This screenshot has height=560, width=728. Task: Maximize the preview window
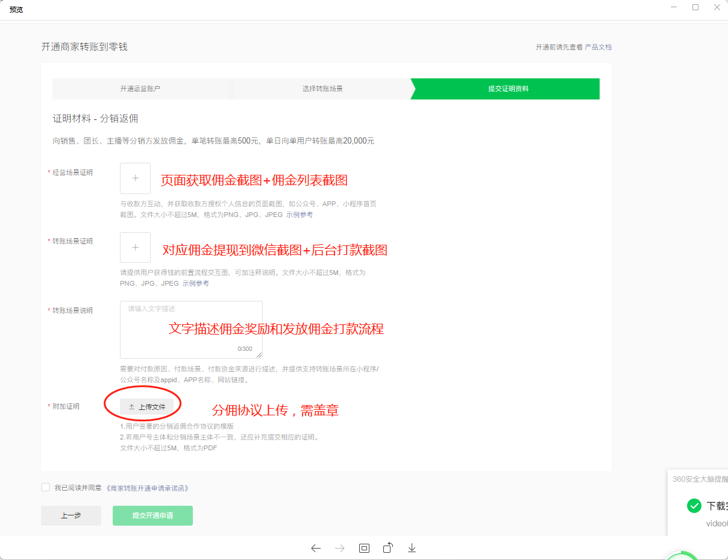(x=695, y=7)
